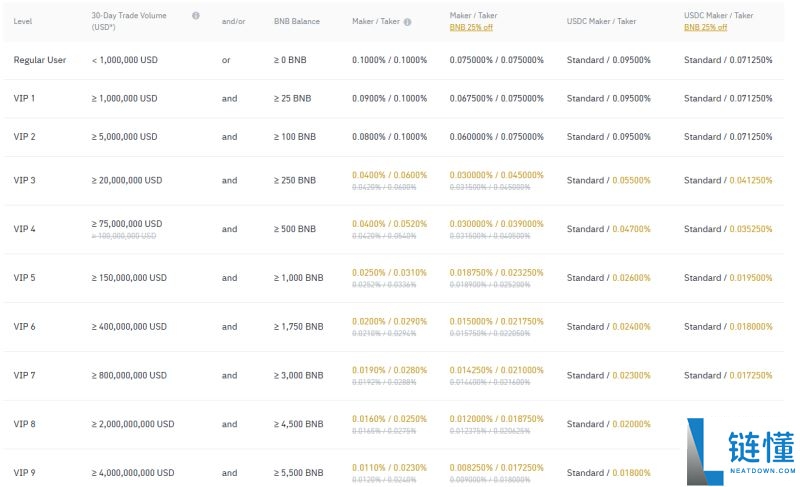Select the VIP 8 level label
This screenshot has width=800, height=487.
(x=24, y=424)
